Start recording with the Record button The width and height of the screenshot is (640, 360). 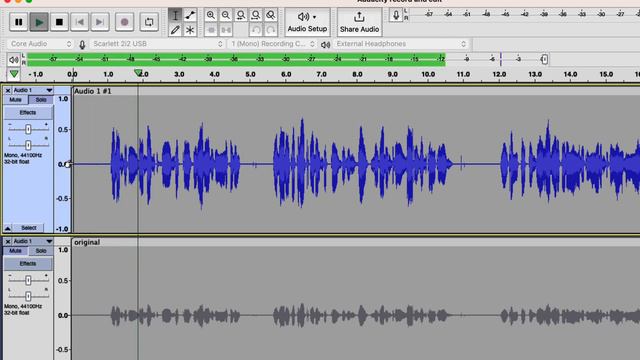pos(124,22)
